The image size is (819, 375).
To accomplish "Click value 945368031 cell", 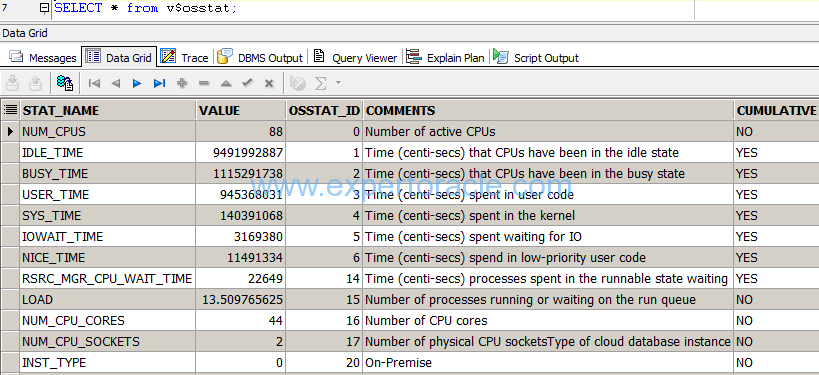I will click(x=241, y=194).
